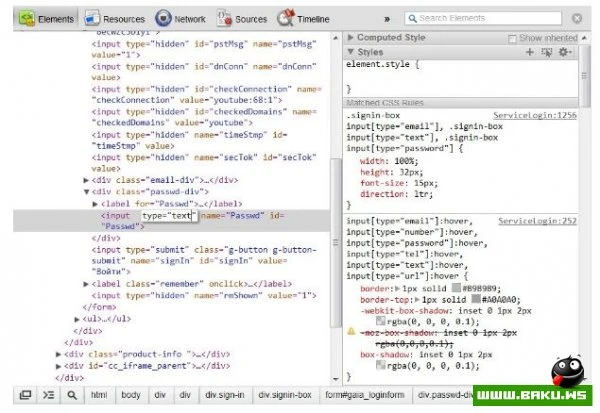The image size is (600, 413).
Task: Open the Styles gear settings menu
Action: (564, 52)
